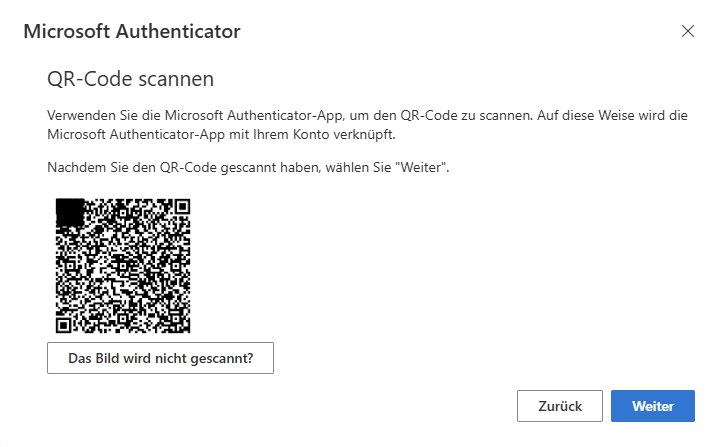Close the Microsoft Authenticator dialog

[688, 31]
